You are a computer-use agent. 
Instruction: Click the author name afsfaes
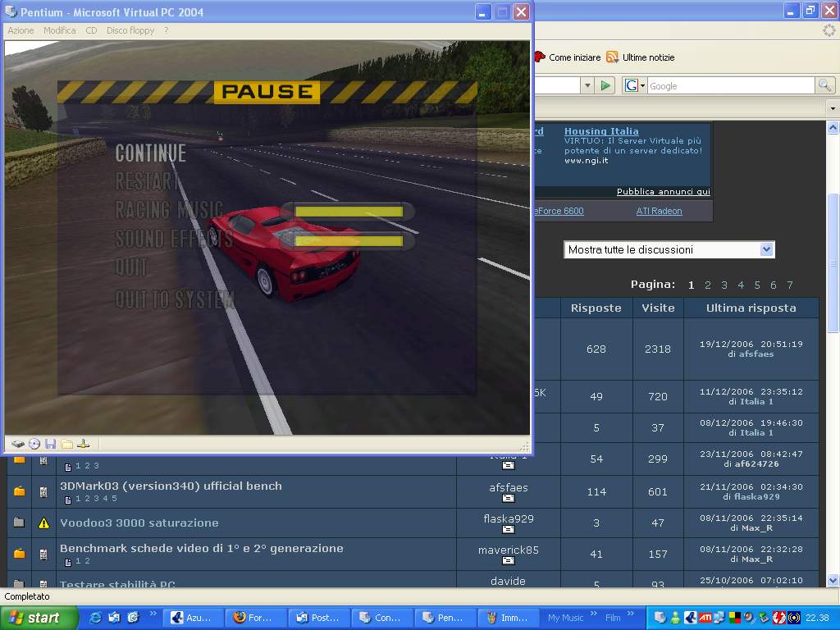pos(509,487)
